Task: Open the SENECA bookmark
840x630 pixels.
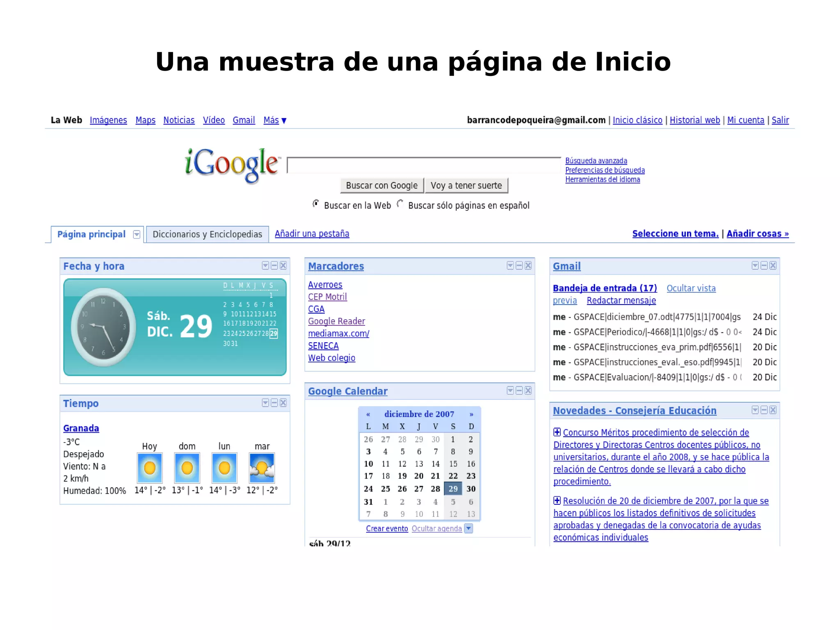Action: (324, 346)
